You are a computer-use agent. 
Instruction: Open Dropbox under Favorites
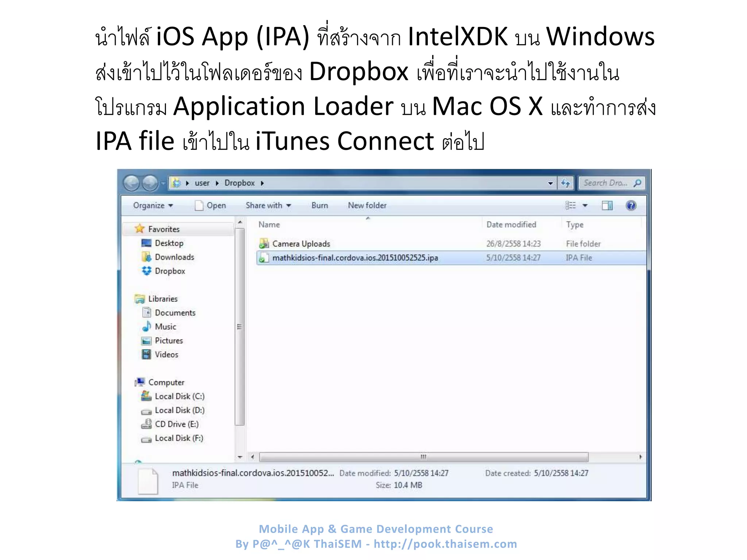[170, 271]
